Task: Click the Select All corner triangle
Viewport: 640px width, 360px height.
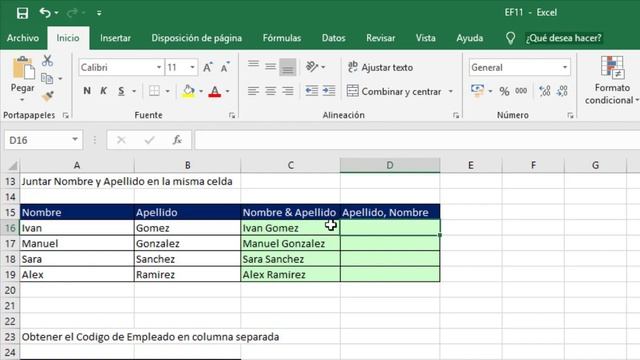Action: [12, 166]
